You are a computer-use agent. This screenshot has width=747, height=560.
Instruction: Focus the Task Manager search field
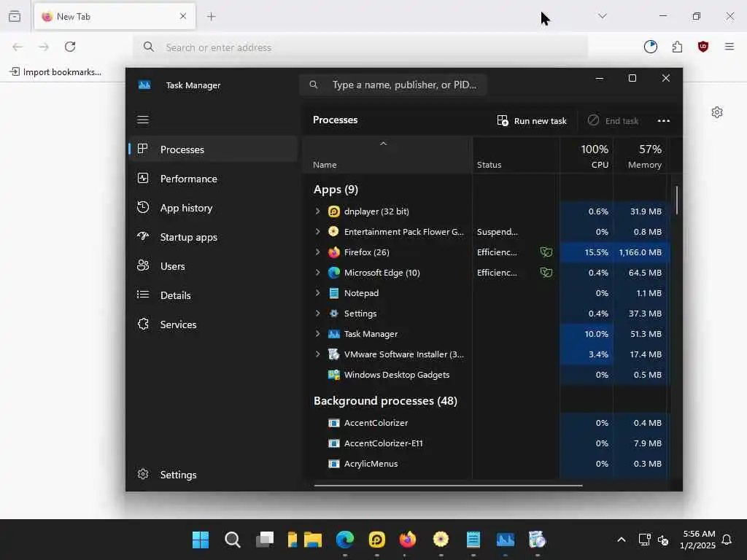coord(393,85)
